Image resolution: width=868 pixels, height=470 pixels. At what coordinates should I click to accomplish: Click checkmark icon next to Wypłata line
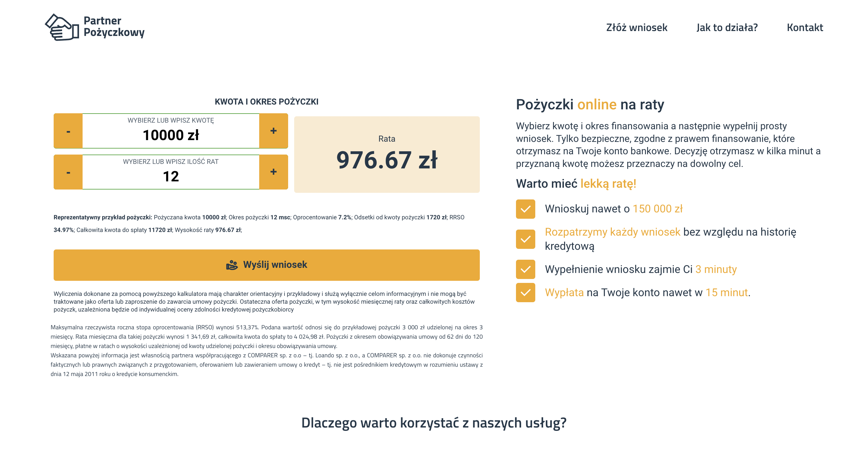click(x=525, y=293)
